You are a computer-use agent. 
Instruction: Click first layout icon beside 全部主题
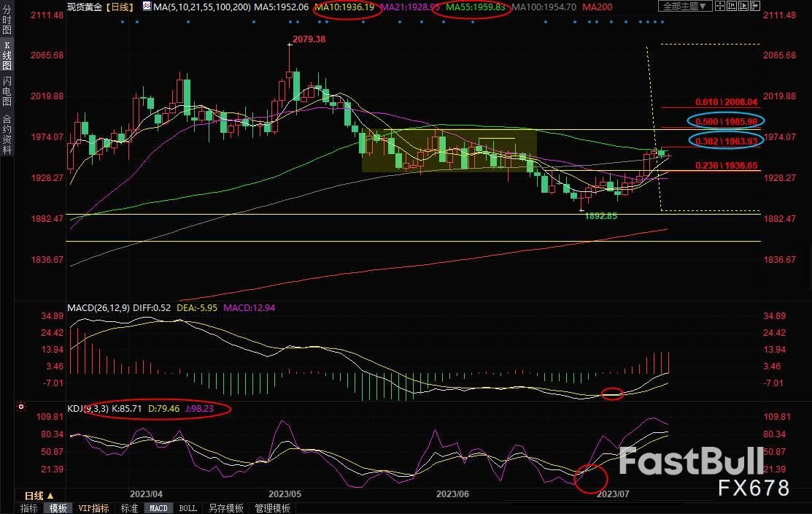720,6
